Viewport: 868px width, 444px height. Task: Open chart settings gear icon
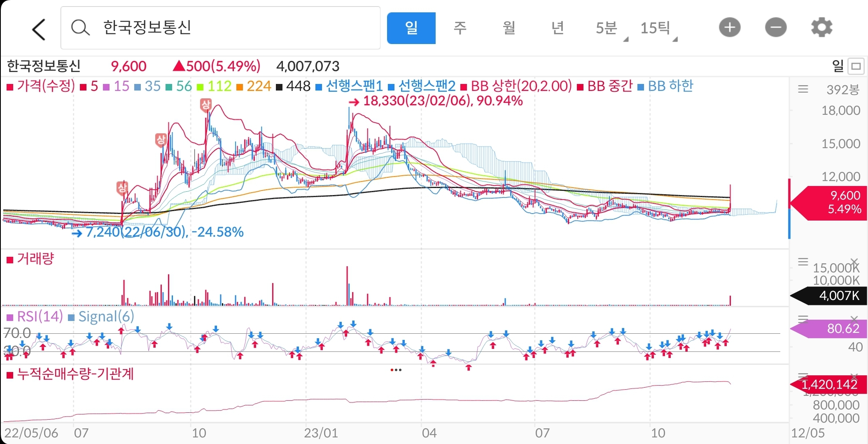coord(821,28)
